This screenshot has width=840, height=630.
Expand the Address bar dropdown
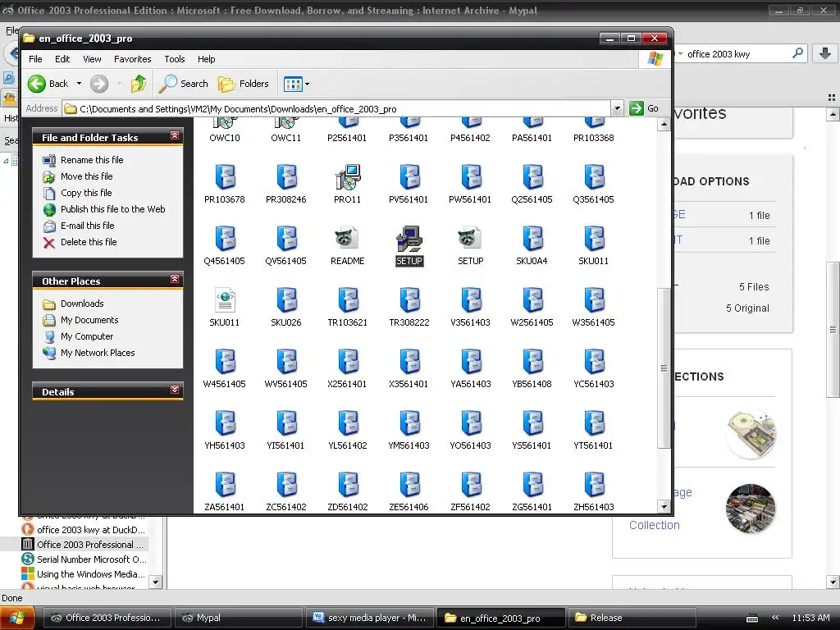click(x=617, y=108)
